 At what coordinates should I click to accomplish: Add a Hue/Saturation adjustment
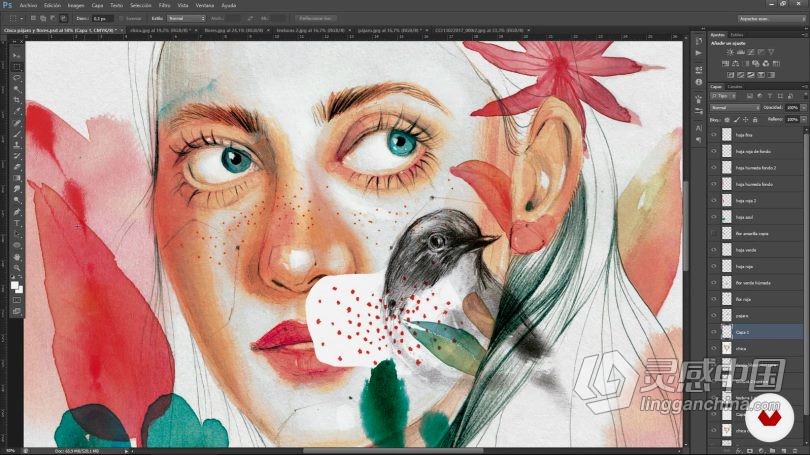[x=725, y=64]
